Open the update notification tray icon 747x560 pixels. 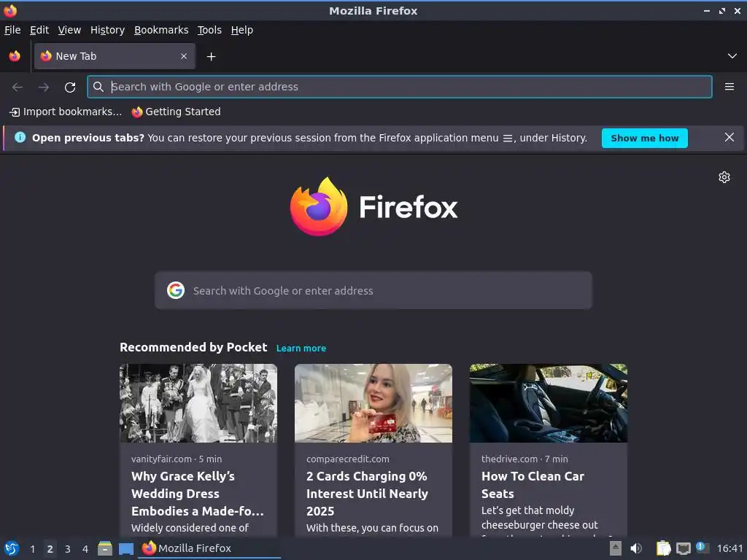click(703, 548)
